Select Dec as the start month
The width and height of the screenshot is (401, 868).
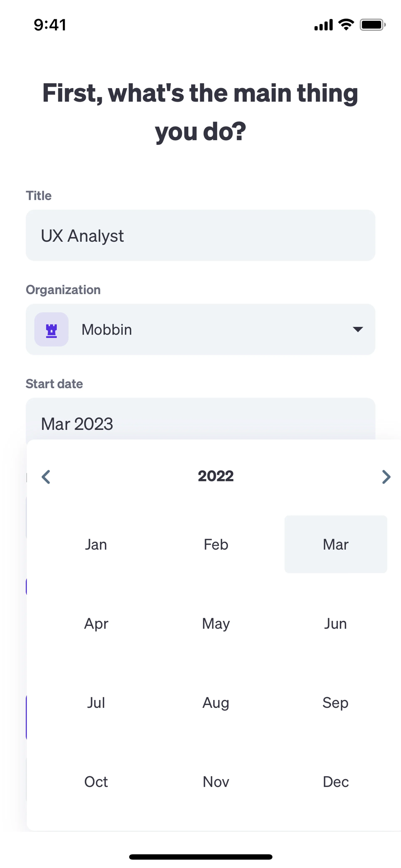point(336,782)
